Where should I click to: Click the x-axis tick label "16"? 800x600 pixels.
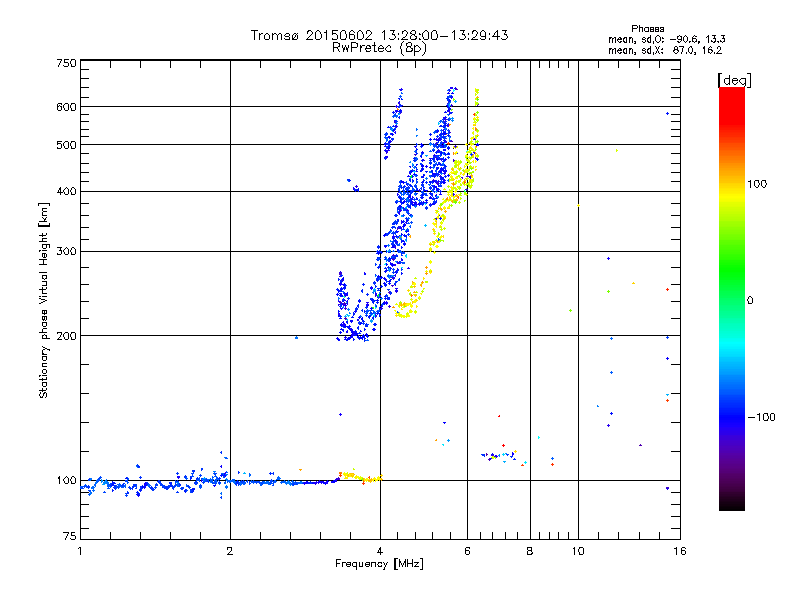(680, 551)
